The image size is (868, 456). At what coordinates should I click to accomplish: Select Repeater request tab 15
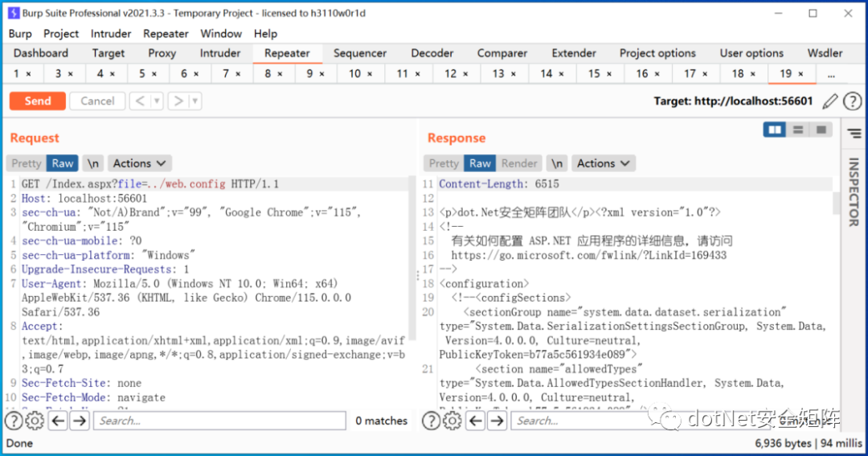(x=600, y=74)
